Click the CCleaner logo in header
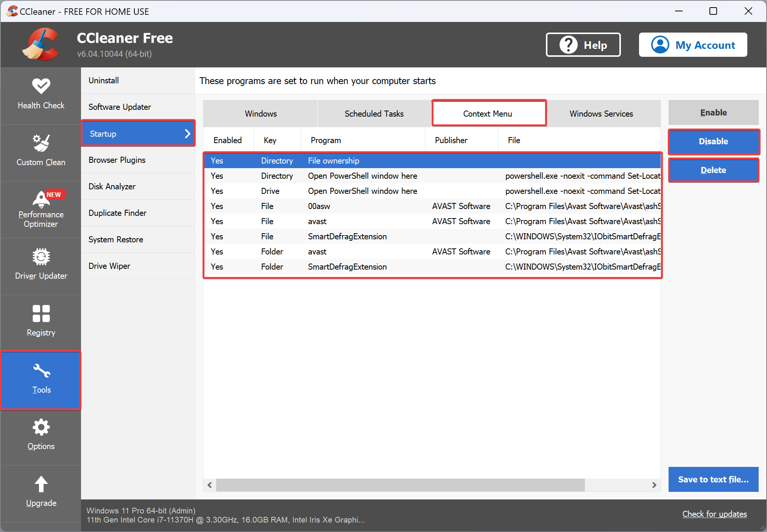Image resolution: width=767 pixels, height=532 pixels. [x=41, y=44]
